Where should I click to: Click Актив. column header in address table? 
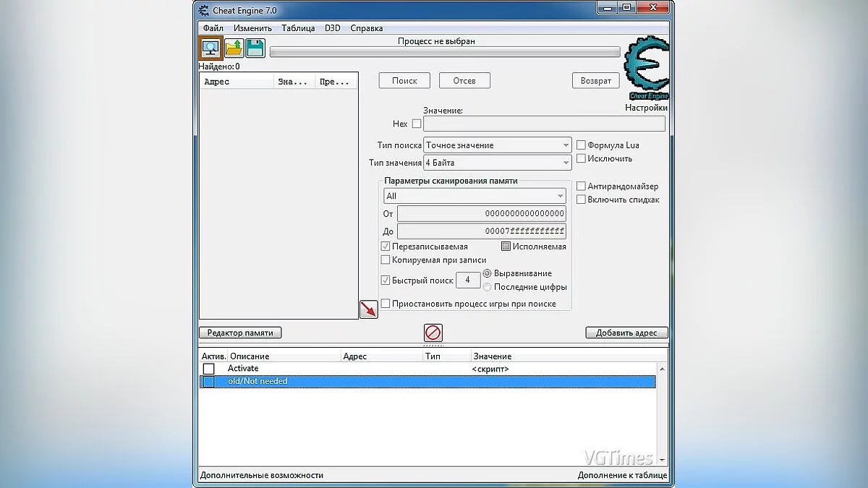coord(213,356)
